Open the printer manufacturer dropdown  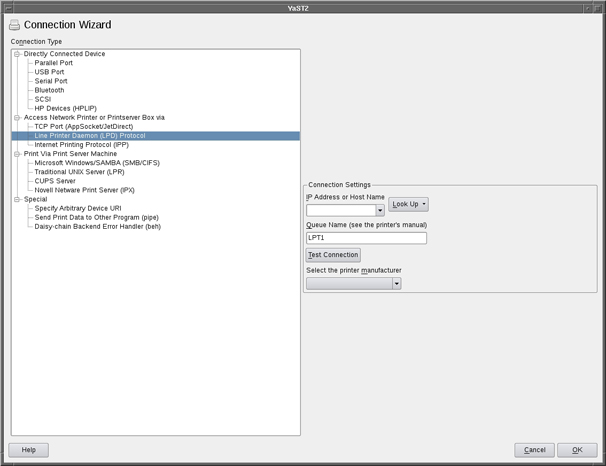click(396, 284)
